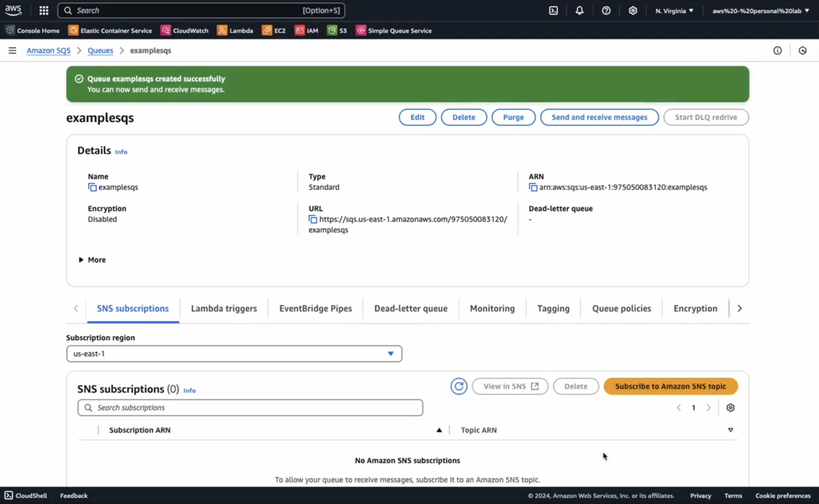Viewport: 819px width, 504px height.
Task: Open subscriptions table preferences gear
Action: [730, 408]
